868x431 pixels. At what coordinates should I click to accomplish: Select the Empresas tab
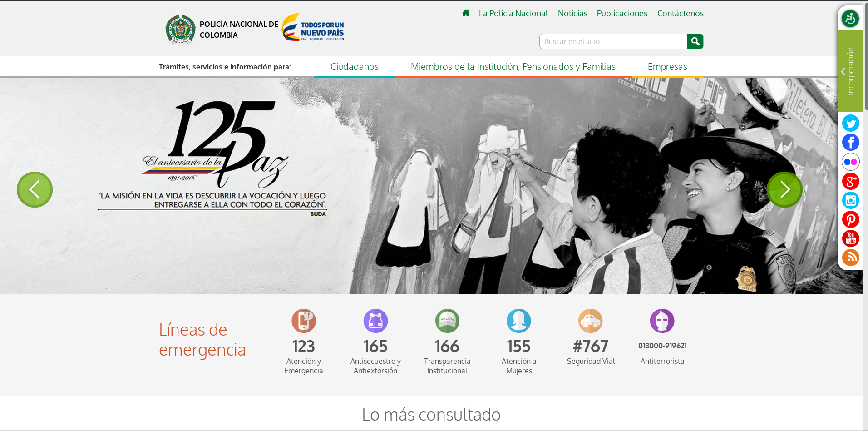click(x=667, y=66)
